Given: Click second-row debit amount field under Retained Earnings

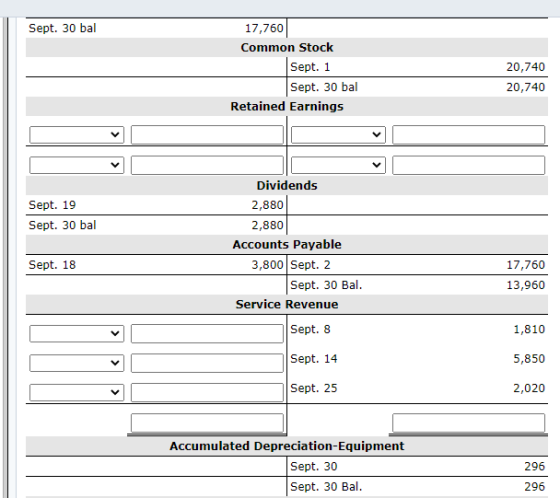Looking at the screenshot, I should [207, 165].
